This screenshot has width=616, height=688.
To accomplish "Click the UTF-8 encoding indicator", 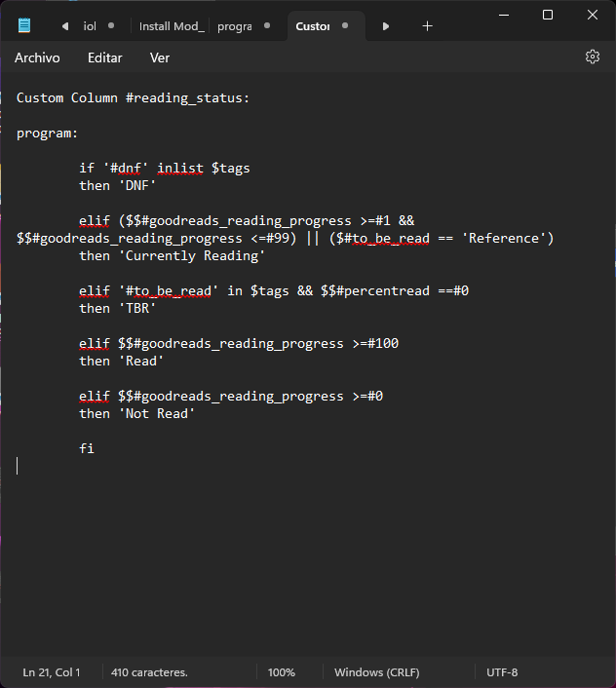I will point(502,672).
